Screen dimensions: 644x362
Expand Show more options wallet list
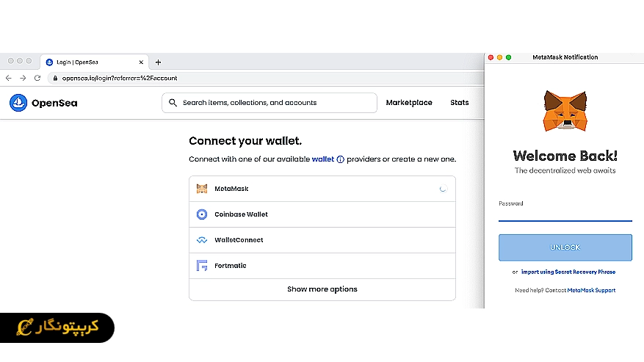click(322, 289)
